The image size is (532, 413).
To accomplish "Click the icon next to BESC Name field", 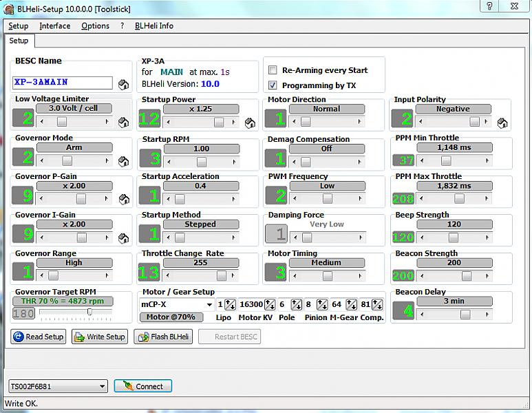I will [123, 84].
